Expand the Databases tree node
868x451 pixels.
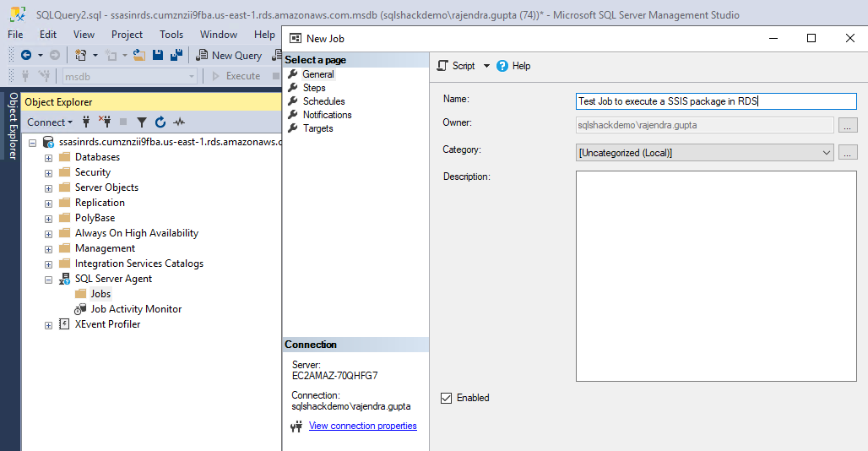coord(49,158)
